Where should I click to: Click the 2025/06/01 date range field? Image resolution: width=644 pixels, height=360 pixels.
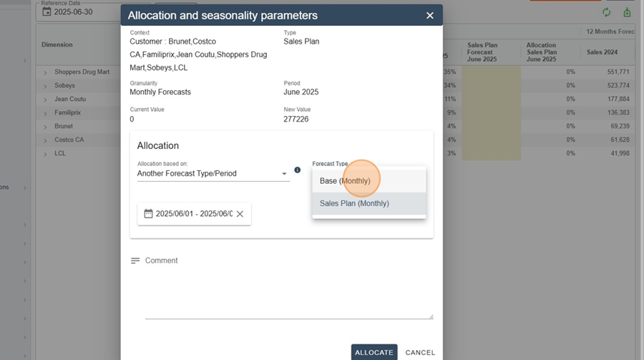(194, 214)
